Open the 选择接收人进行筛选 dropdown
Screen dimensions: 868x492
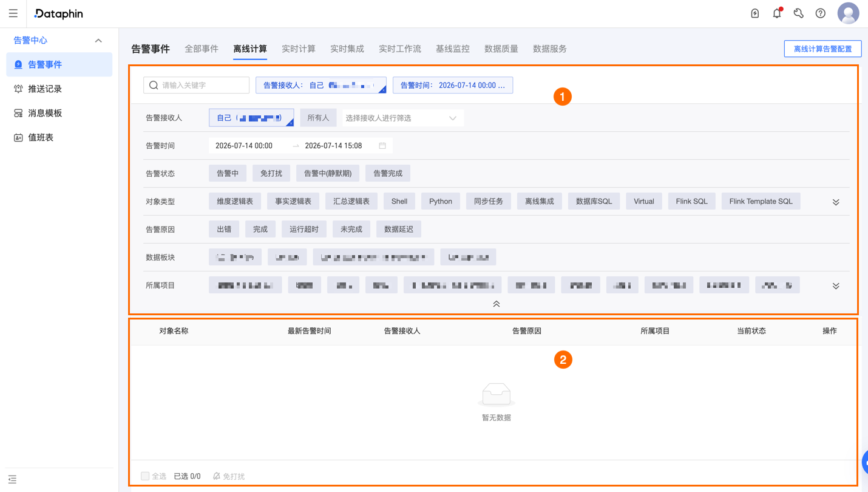click(403, 118)
